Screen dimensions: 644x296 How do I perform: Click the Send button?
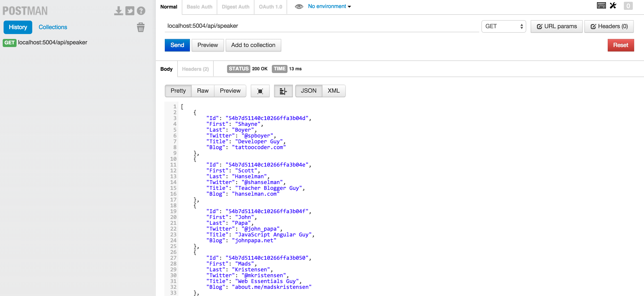coord(177,45)
